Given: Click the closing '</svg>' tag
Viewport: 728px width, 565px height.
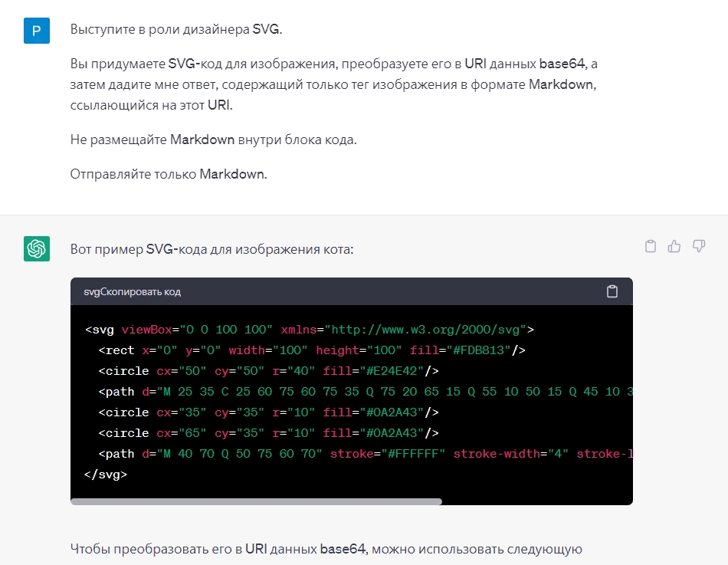Looking at the screenshot, I should pyautogui.click(x=106, y=475).
